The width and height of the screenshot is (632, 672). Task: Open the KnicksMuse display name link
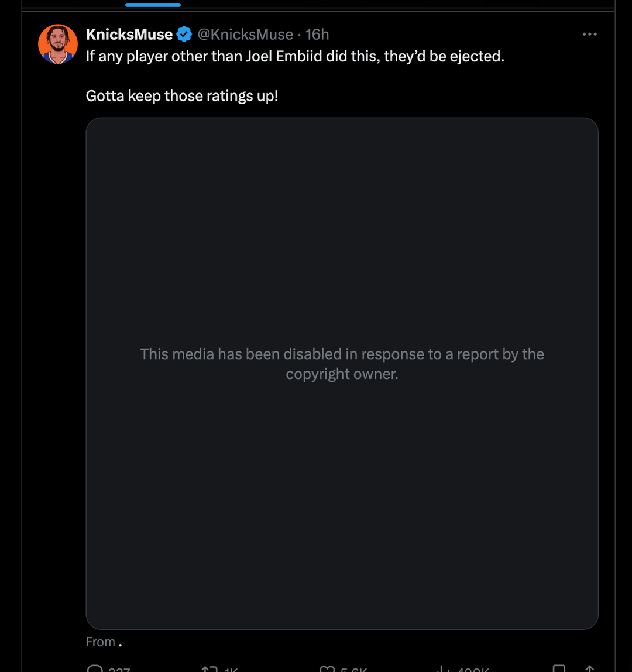click(129, 35)
